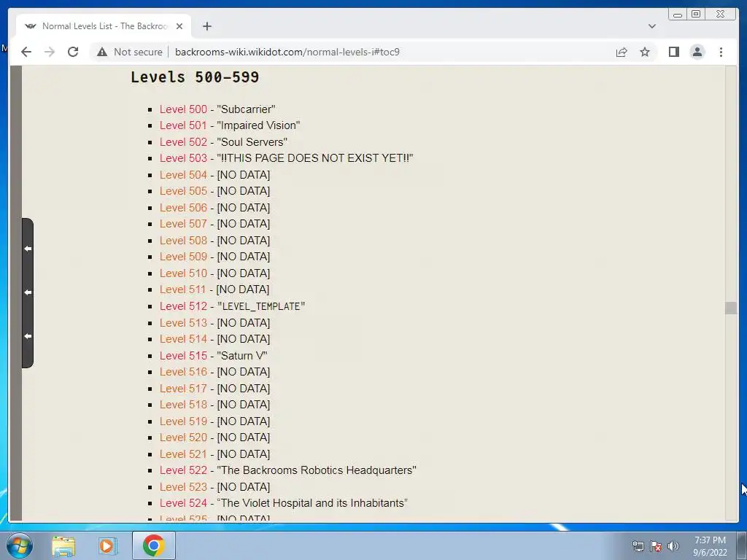Open the volume speaker tray icon
747x560 pixels.
pyautogui.click(x=673, y=546)
